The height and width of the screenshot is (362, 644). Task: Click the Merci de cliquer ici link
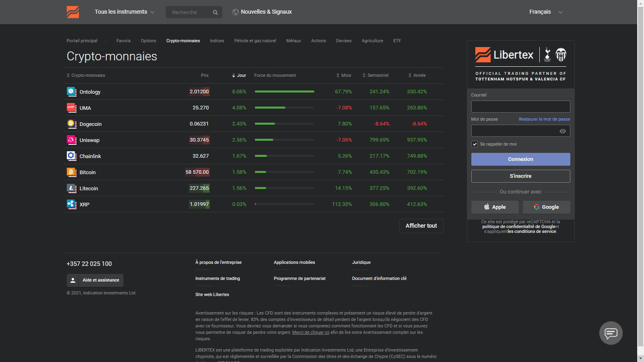click(311, 332)
